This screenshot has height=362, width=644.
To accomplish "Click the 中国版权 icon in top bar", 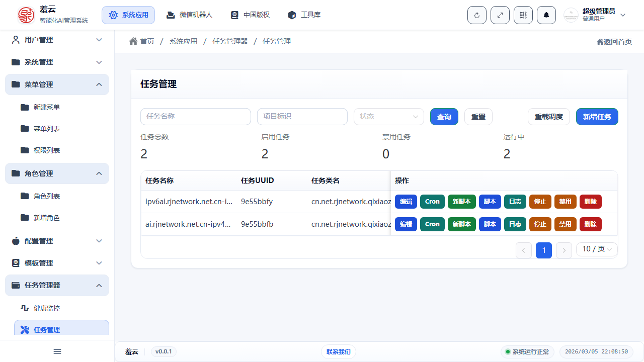I will [234, 15].
